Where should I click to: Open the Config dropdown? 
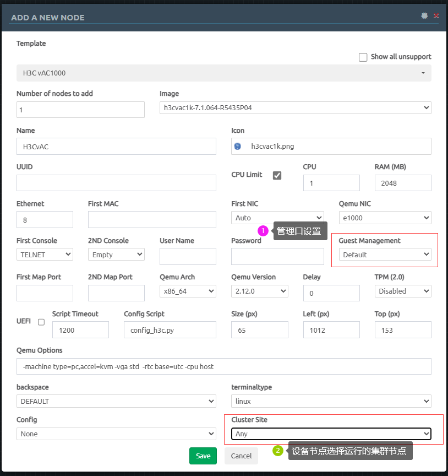click(x=116, y=434)
